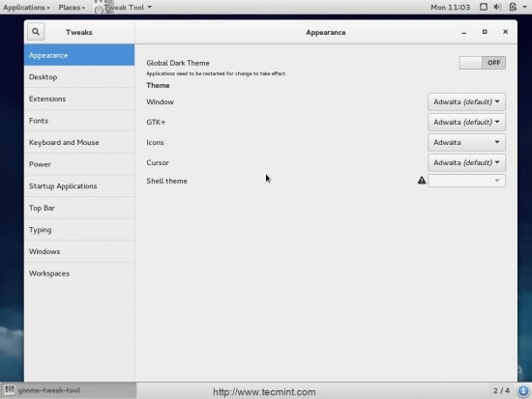Open the Window theme dropdown
Viewport: 532px width, 399px height.
tap(466, 102)
